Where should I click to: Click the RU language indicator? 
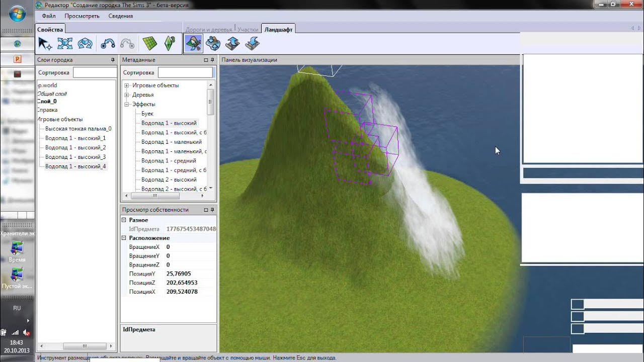tap(17, 308)
